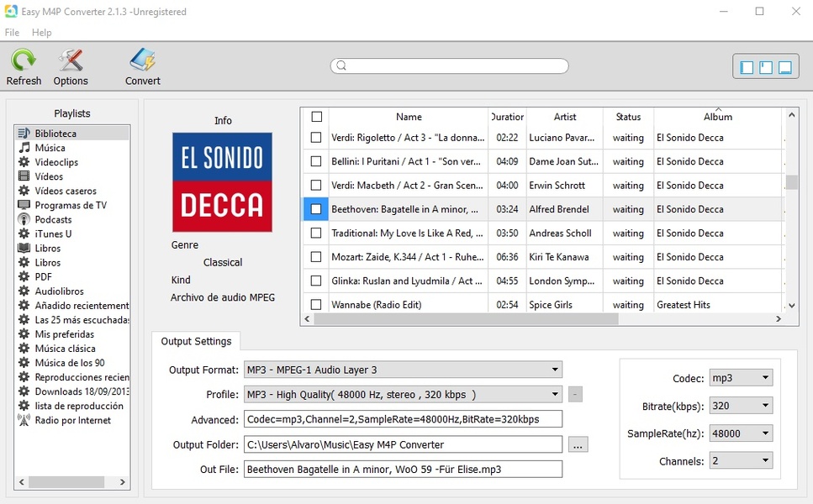Open the Options tools icon
Screen dimensions: 813x504
(x=71, y=62)
